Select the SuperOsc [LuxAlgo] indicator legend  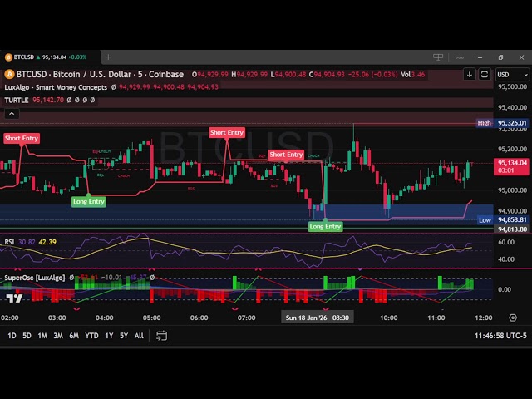34,278
